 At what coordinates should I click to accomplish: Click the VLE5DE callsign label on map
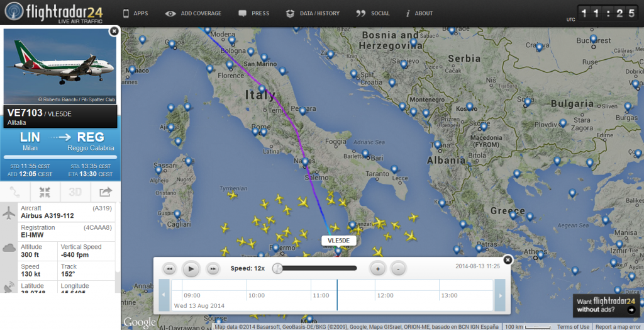339,241
